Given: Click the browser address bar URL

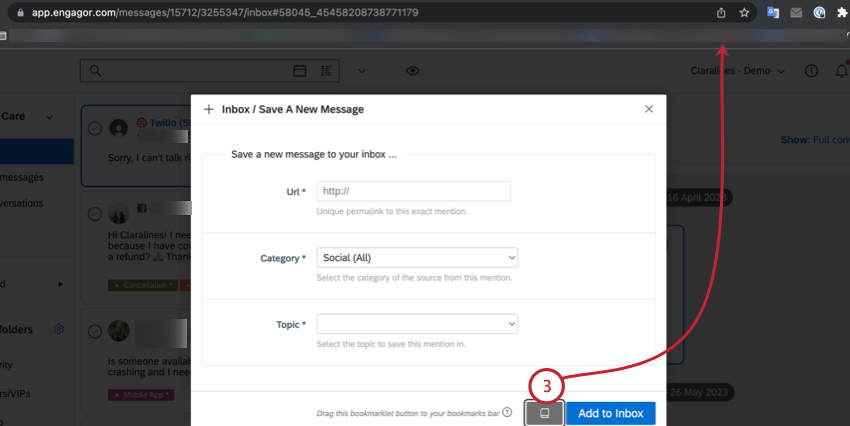Looking at the screenshot, I should point(225,12).
